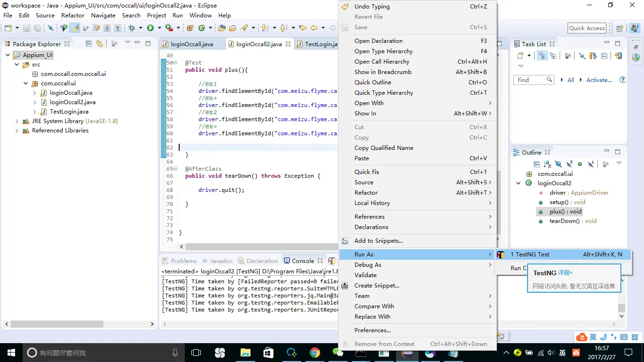Toggle Show Only My Tasks icon
The image size is (644, 362).
pos(593,56)
